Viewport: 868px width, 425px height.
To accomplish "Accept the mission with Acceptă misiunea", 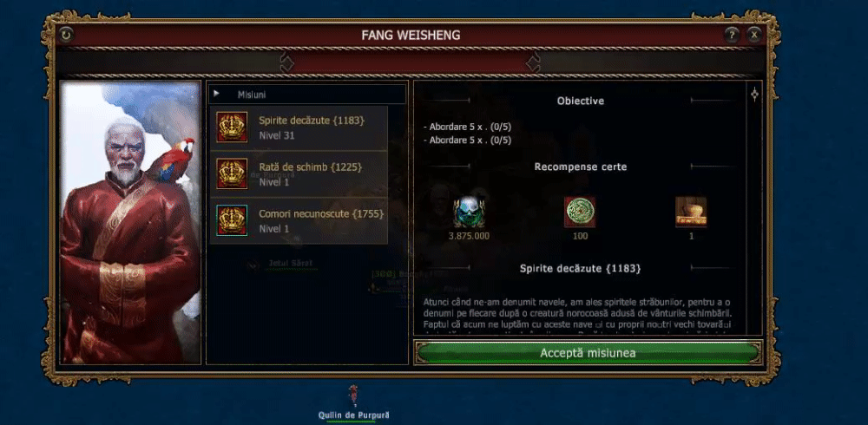I will [x=588, y=352].
